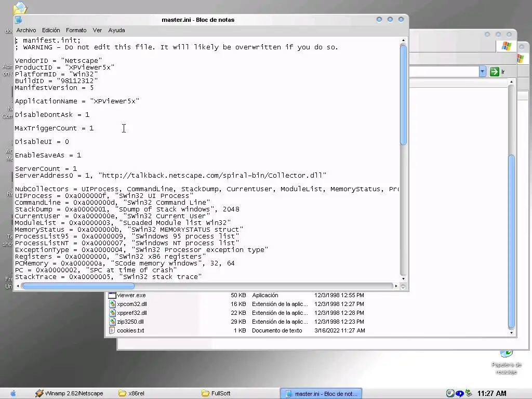Select the xpcom32.dll file name
This screenshot has height=399, width=532.
click(132, 304)
